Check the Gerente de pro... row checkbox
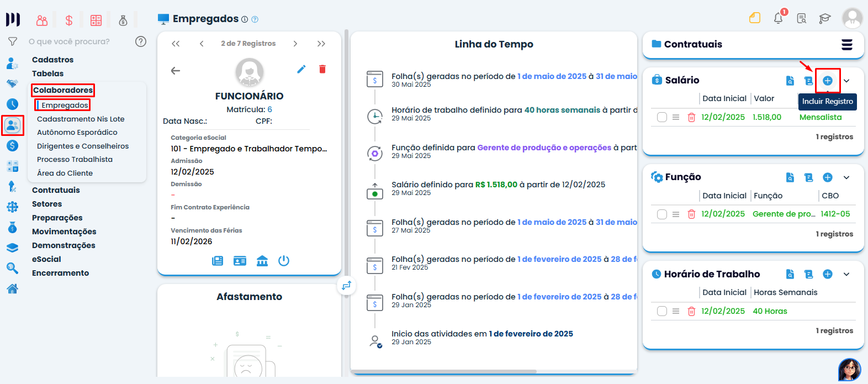Image resolution: width=868 pixels, height=384 pixels. (x=662, y=214)
